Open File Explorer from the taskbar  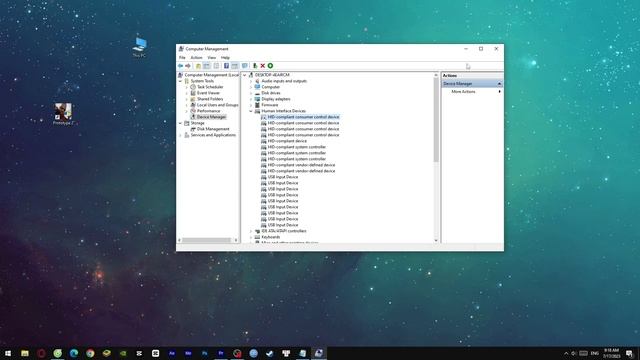25,353
